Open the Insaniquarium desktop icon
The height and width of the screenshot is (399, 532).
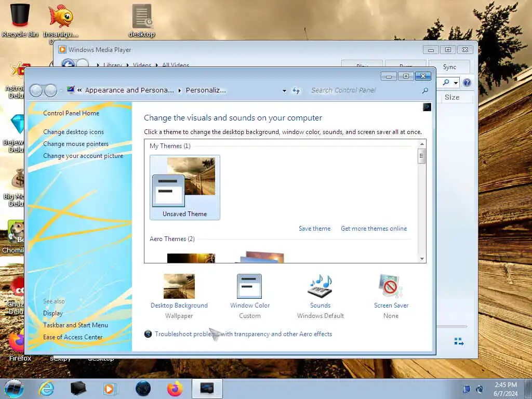point(61,20)
